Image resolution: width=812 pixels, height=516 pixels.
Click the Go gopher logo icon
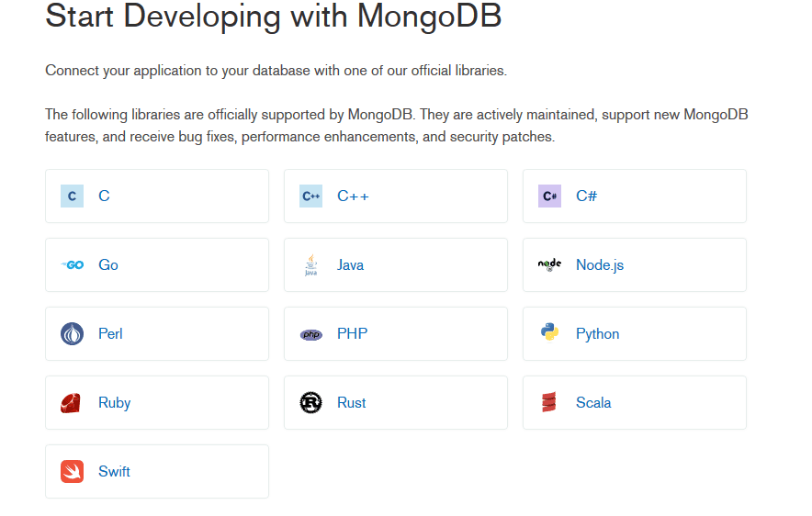[72, 264]
